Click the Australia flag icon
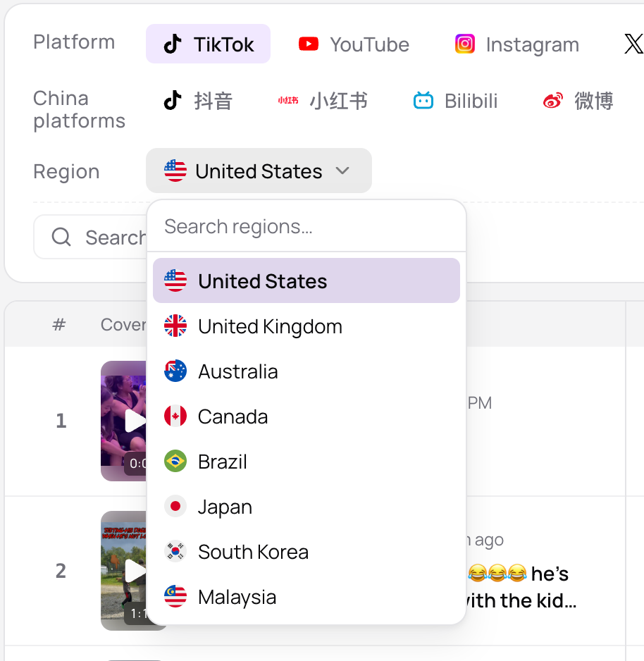This screenshot has height=661, width=644. pyautogui.click(x=175, y=371)
